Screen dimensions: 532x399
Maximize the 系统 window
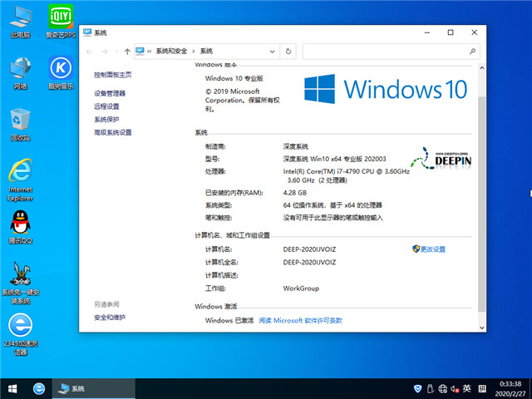tap(451, 32)
